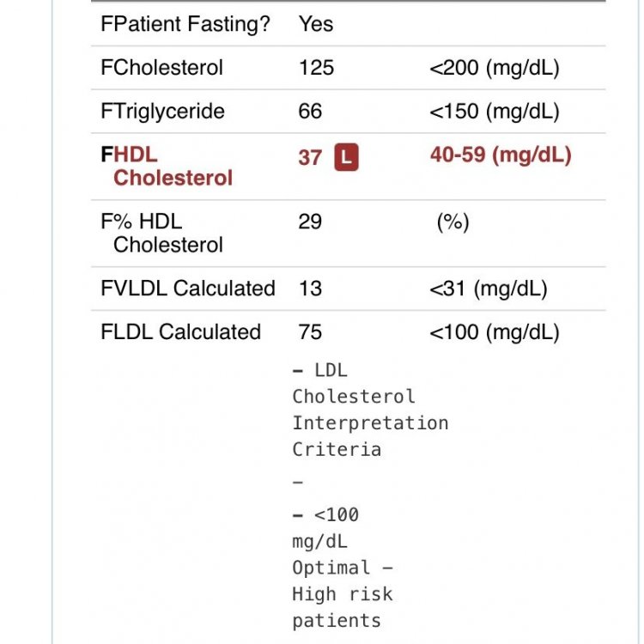Click the HDL value 37

(310, 157)
